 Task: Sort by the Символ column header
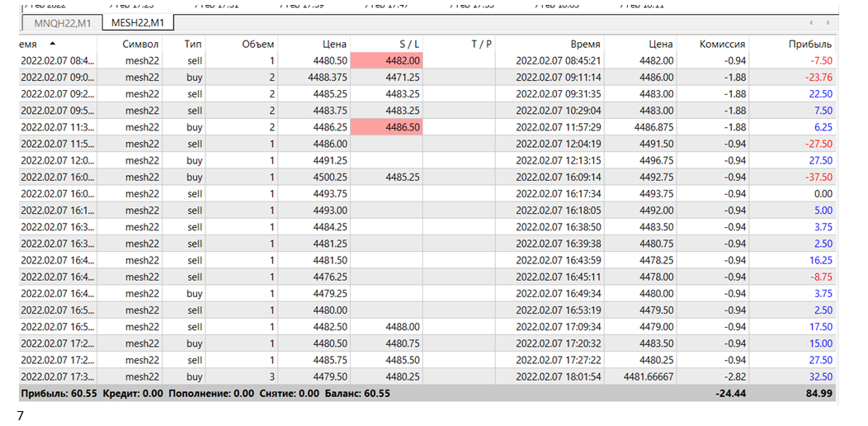point(140,44)
